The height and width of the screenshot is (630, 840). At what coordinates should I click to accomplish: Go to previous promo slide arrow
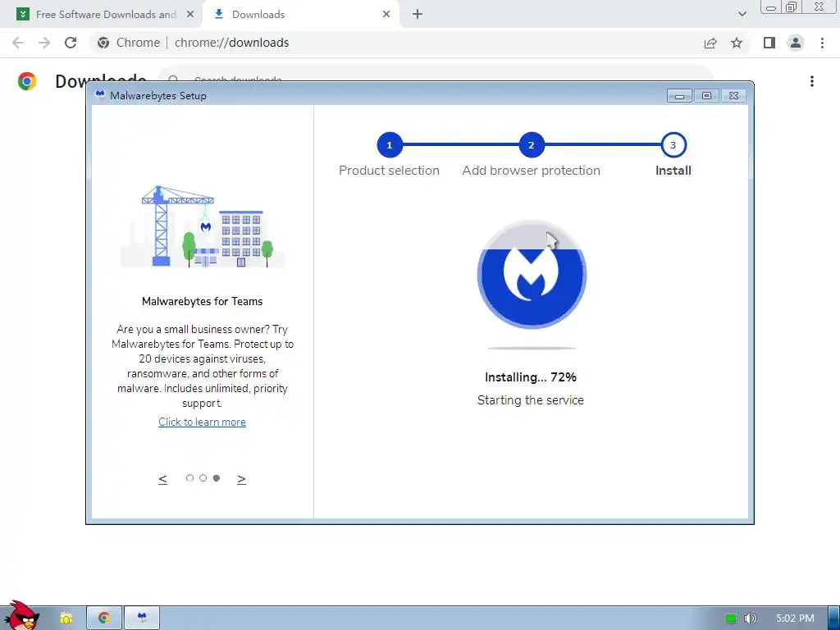(x=163, y=479)
